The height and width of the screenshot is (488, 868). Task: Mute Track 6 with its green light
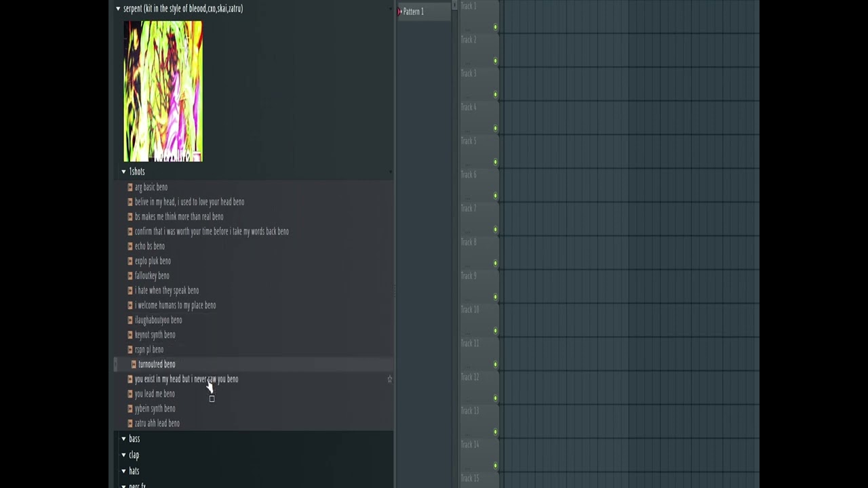496,196
